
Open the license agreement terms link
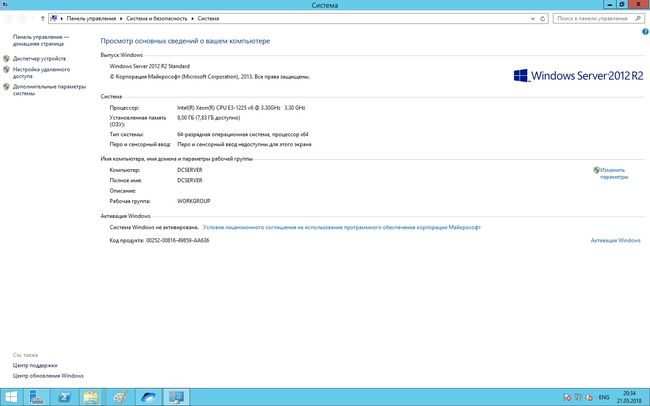coord(342,227)
